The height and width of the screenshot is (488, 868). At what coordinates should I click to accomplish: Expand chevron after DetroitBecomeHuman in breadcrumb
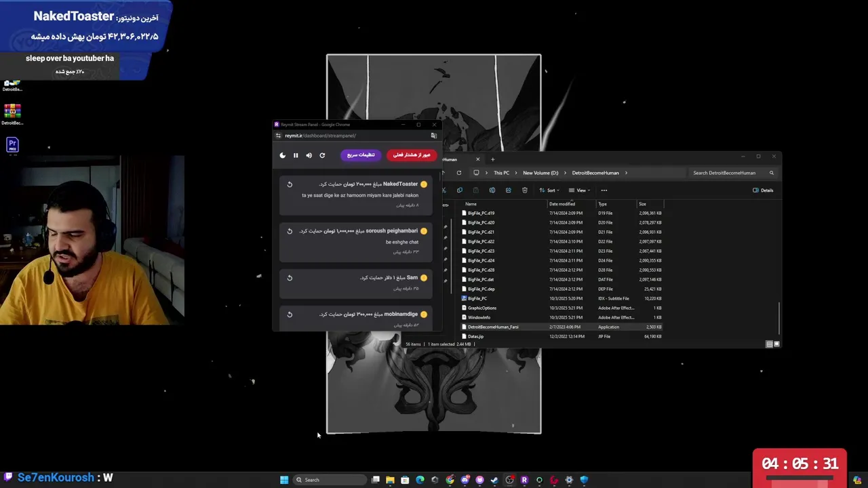[625, 173]
